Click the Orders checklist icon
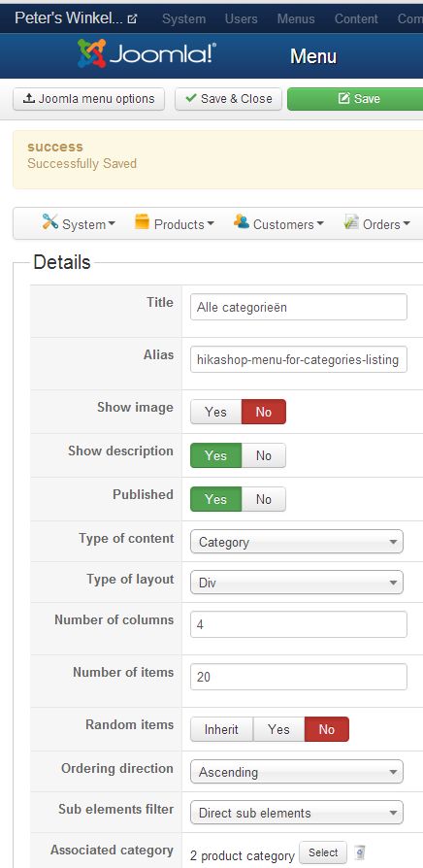The height and width of the screenshot is (868, 423). (351, 222)
